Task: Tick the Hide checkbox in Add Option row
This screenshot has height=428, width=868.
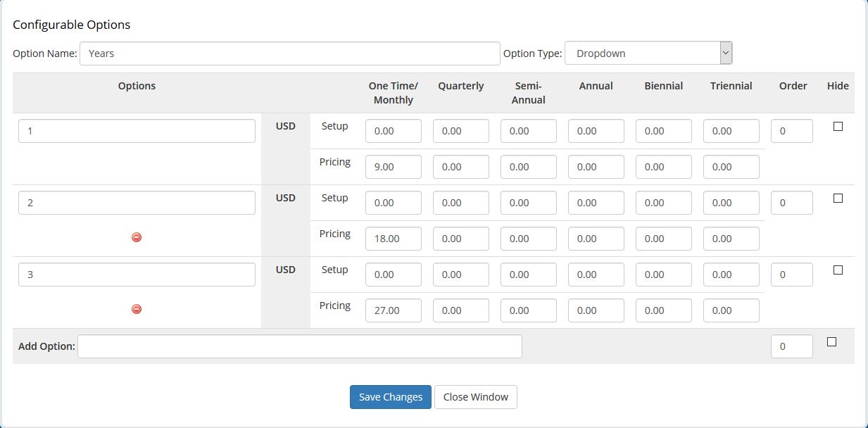Action: (831, 342)
